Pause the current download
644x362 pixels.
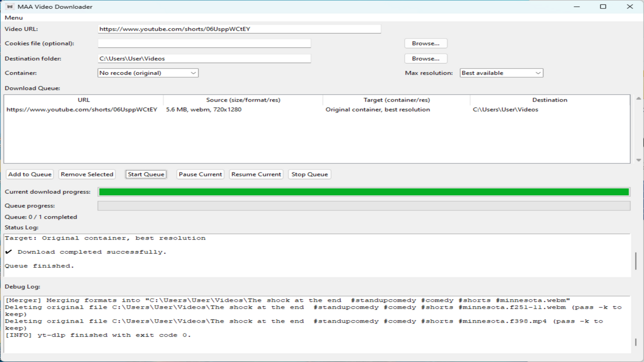pyautogui.click(x=200, y=174)
